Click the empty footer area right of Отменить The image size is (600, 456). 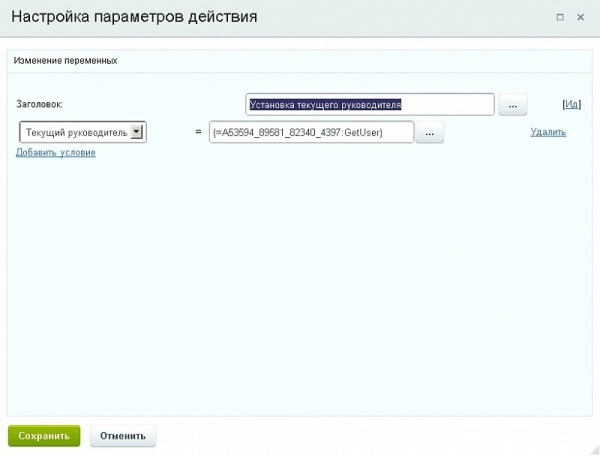(380, 436)
